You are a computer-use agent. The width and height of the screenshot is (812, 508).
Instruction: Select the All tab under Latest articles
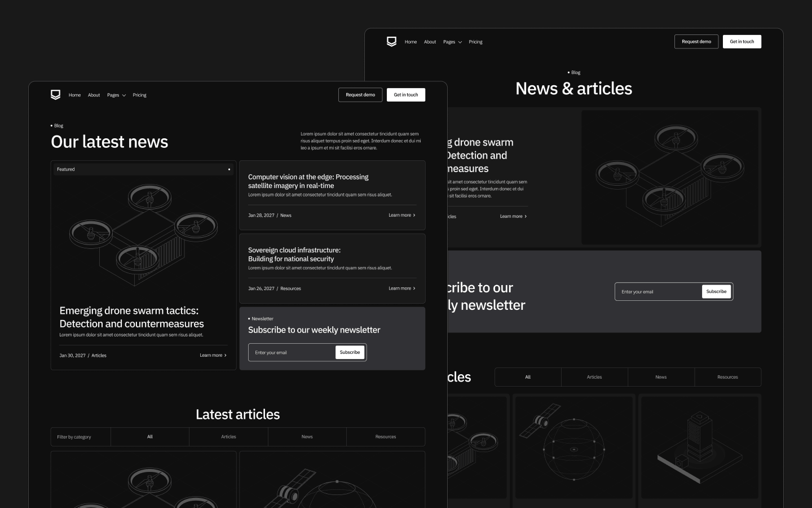pyautogui.click(x=150, y=436)
